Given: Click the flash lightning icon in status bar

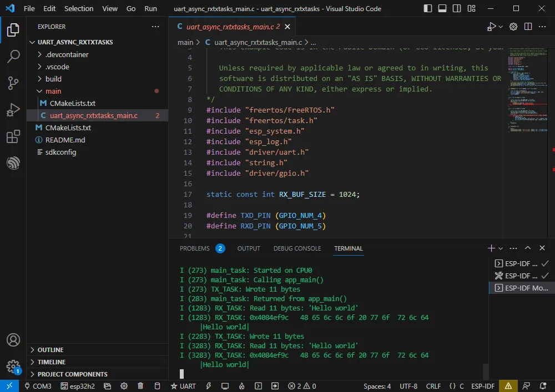Looking at the screenshot, I should 209,386.
